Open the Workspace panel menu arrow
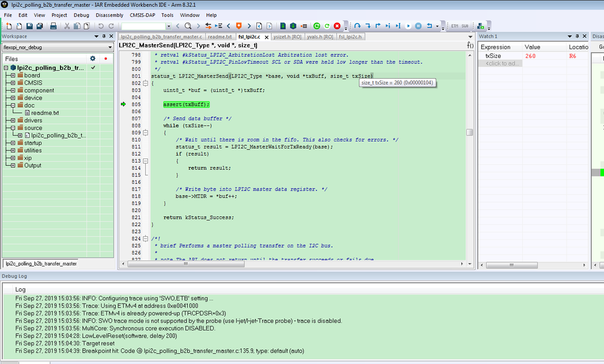Image resolution: width=604 pixels, height=364 pixels. pyautogui.click(x=96, y=36)
